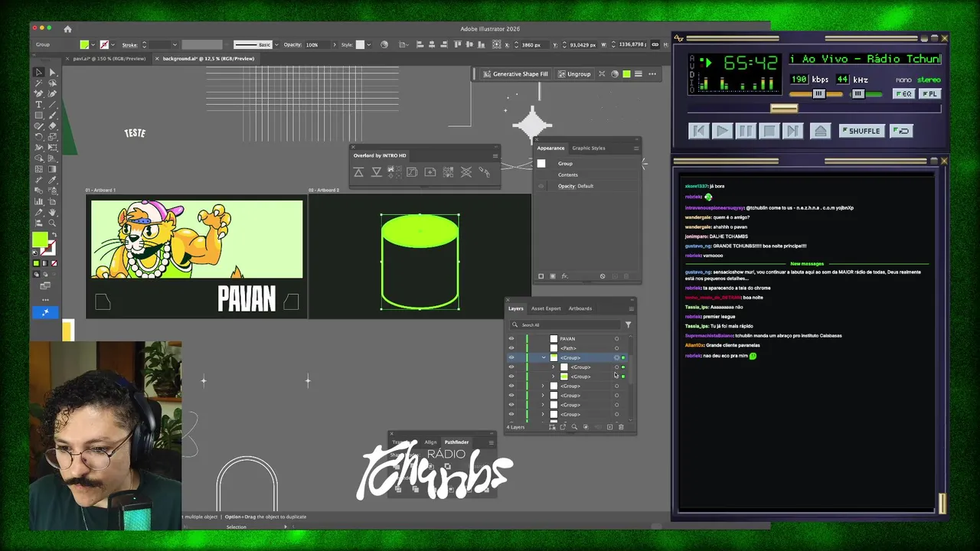Switch to the Align tab
The width and height of the screenshot is (980, 551).
(x=430, y=442)
